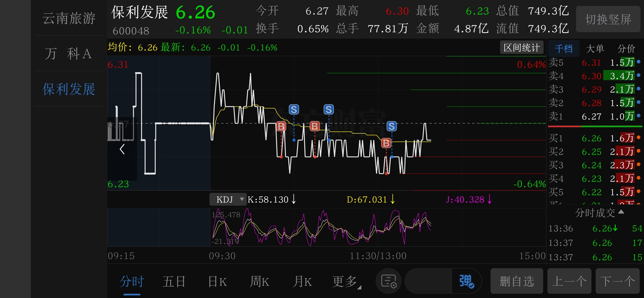Viewport: 644px width, 298px height.
Task: Click the blue dot beside 卖5 order
Action: point(639,62)
